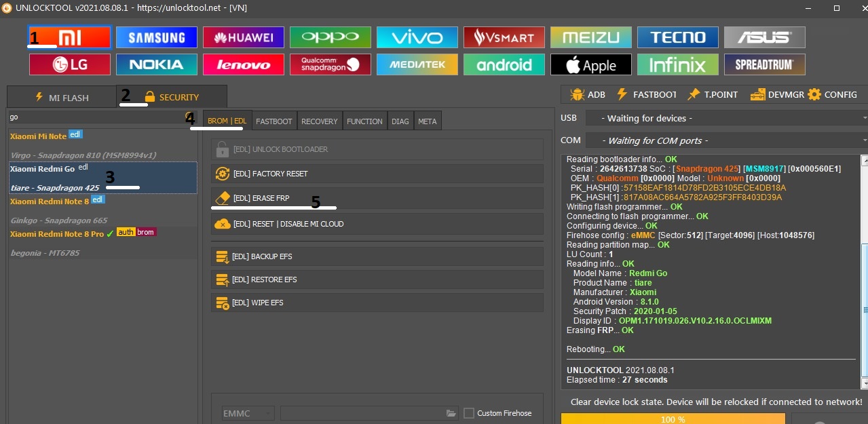Viewport: 868px width, 424px height.
Task: Click [EDL] ERASE FRP button
Action: click(x=377, y=198)
